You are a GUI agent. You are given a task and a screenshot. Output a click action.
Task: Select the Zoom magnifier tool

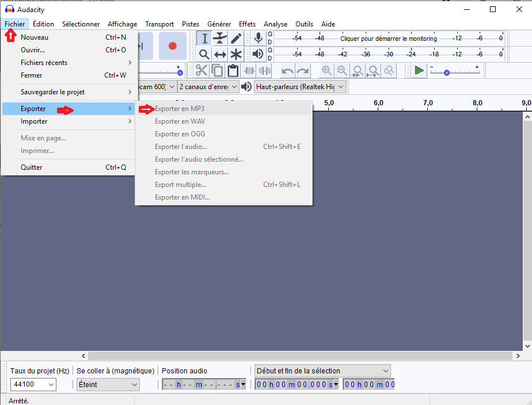pyautogui.click(x=204, y=55)
